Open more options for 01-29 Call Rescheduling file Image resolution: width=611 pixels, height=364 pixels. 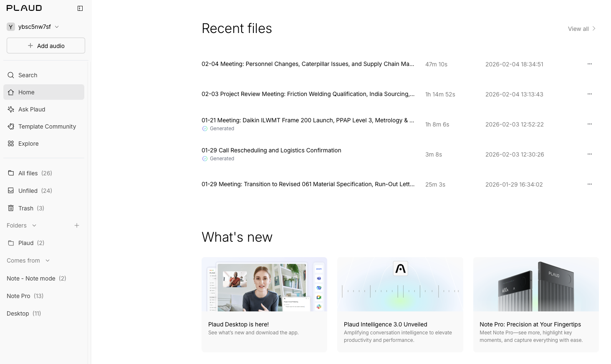[589, 154]
